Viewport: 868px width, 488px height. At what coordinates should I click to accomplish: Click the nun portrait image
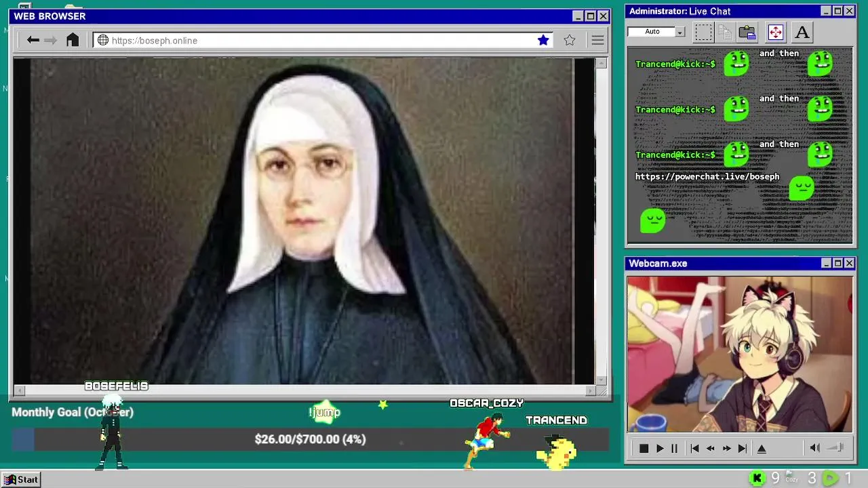(x=303, y=221)
